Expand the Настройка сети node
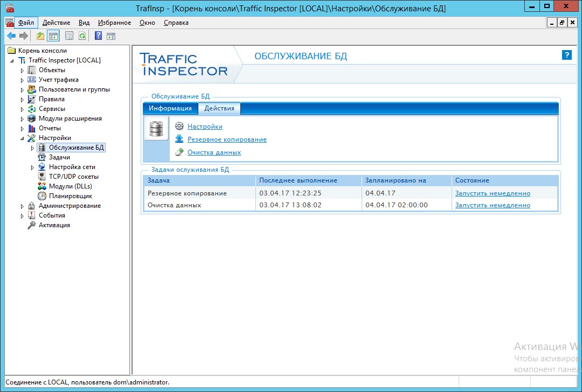 pos(32,167)
